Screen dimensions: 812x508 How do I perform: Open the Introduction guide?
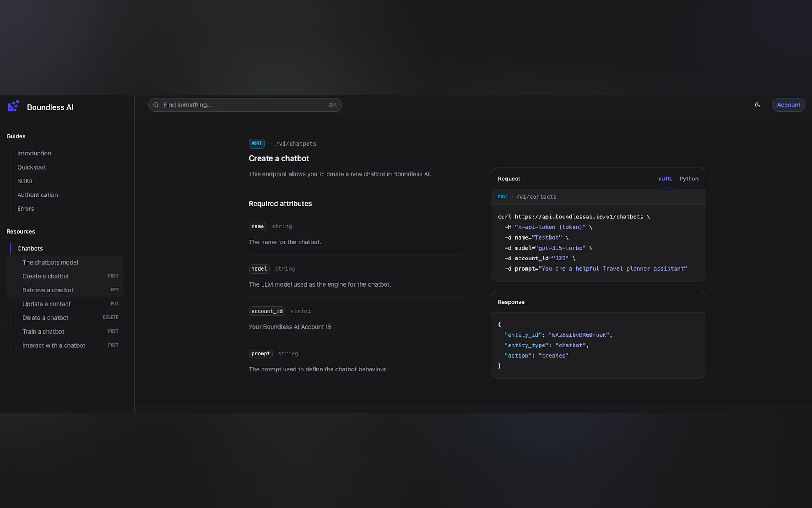point(34,153)
